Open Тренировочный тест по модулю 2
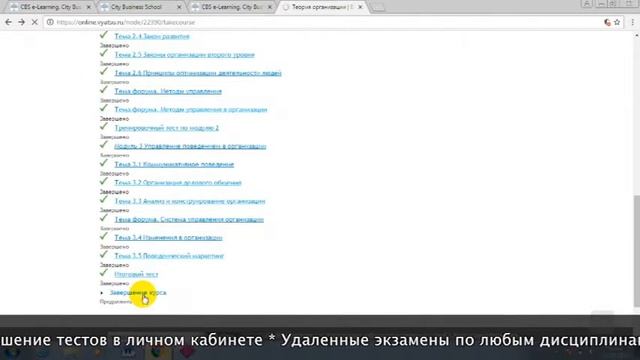The height and width of the screenshot is (360, 640). tap(167, 128)
